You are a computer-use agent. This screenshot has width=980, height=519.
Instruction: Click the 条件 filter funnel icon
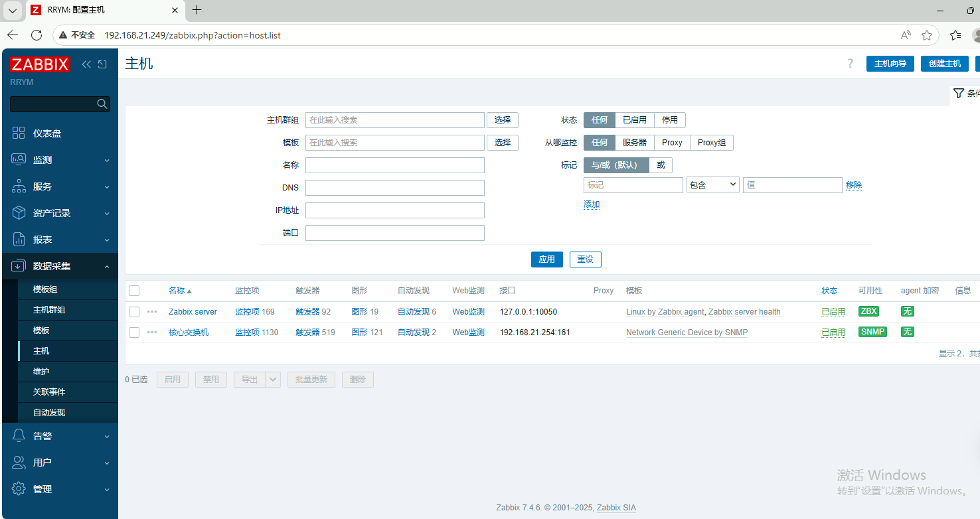(x=959, y=93)
